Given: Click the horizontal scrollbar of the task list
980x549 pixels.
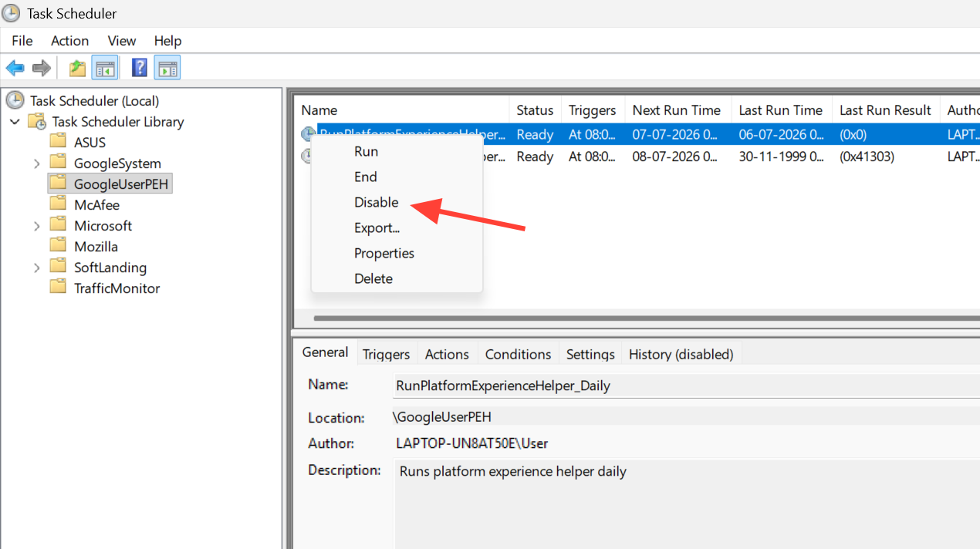Looking at the screenshot, I should pyautogui.click(x=647, y=318).
